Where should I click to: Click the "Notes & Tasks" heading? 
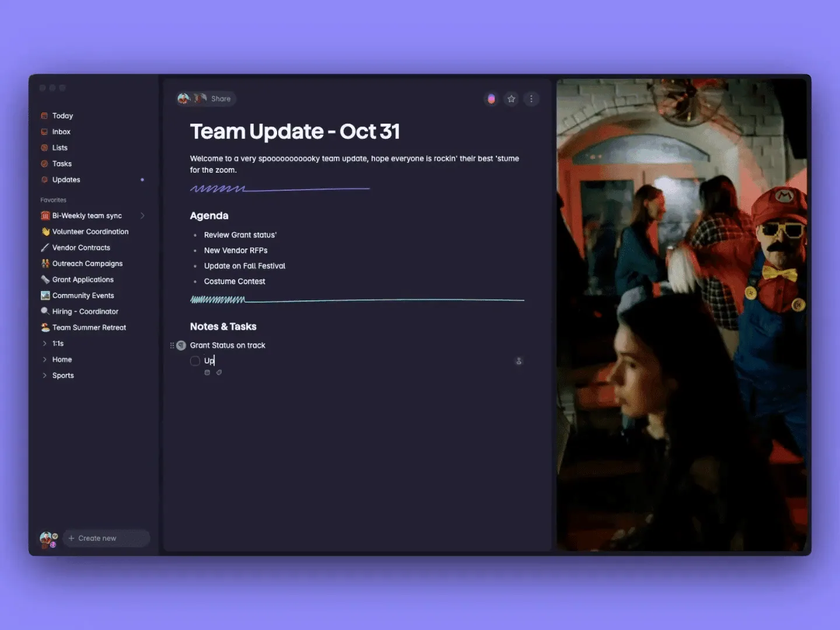pyautogui.click(x=223, y=327)
